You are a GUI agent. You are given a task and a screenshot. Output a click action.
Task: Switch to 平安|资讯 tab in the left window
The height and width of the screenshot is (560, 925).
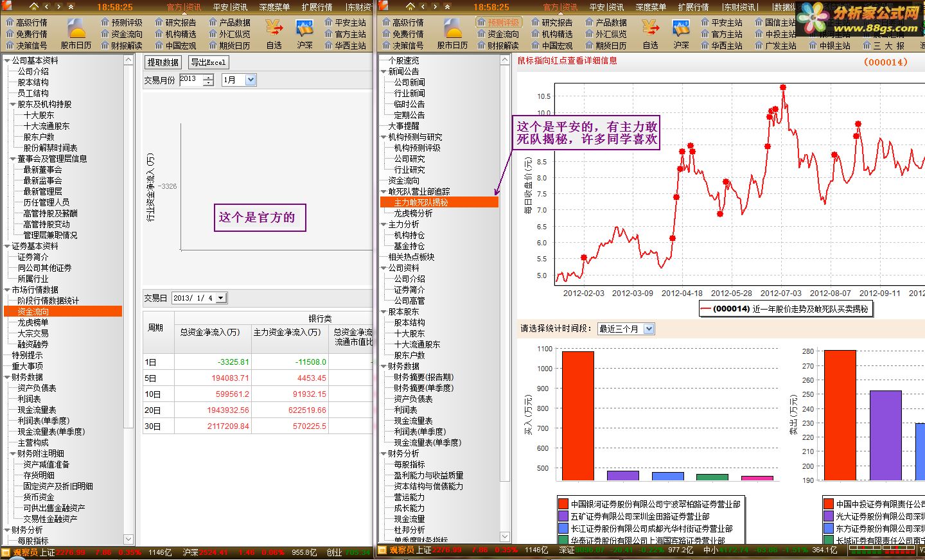point(230,7)
